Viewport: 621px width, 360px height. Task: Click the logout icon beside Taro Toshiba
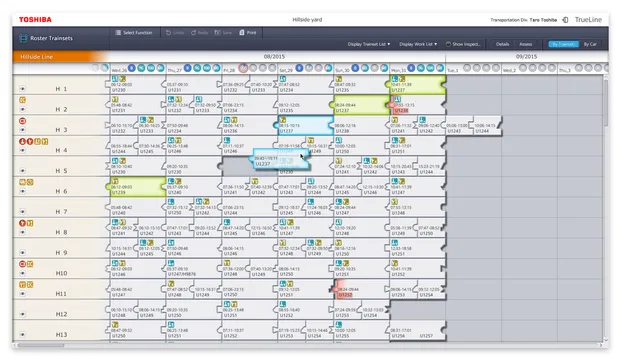click(565, 20)
